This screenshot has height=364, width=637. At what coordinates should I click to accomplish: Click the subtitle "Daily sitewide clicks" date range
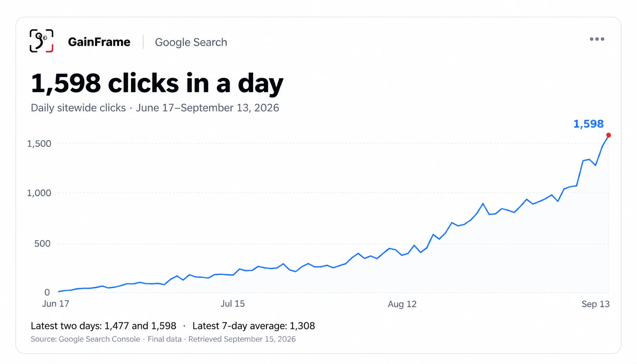pos(155,108)
